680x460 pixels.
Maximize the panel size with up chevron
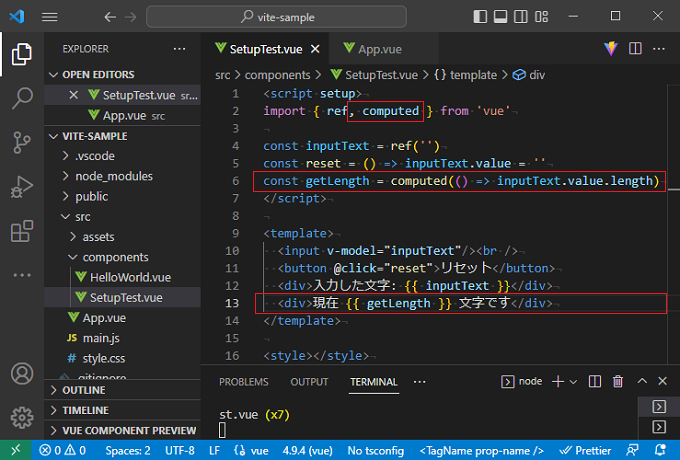point(642,381)
